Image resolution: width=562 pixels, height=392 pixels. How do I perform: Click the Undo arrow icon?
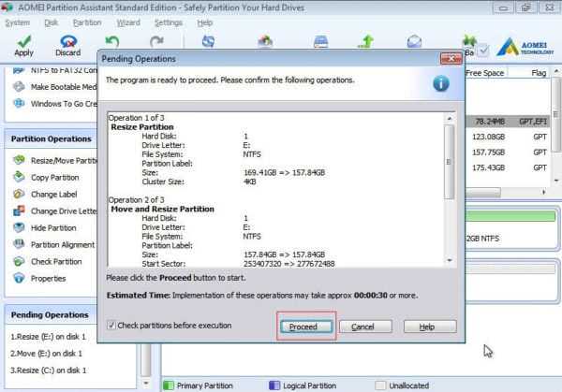click(x=112, y=41)
